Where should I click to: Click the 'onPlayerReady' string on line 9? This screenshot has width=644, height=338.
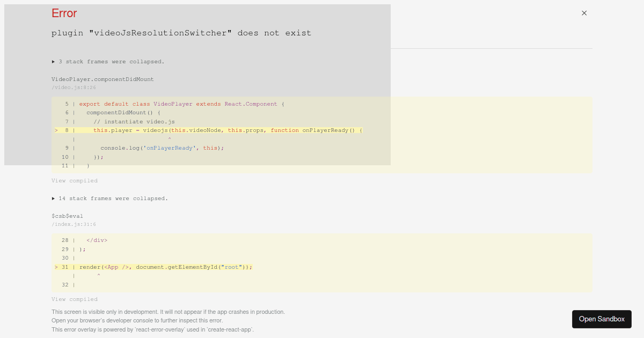pyautogui.click(x=170, y=148)
